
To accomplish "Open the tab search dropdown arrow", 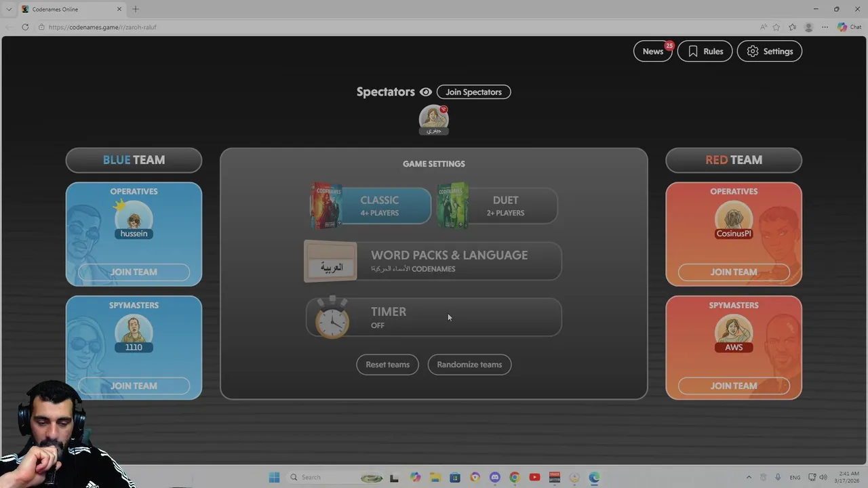I will click(x=9, y=9).
